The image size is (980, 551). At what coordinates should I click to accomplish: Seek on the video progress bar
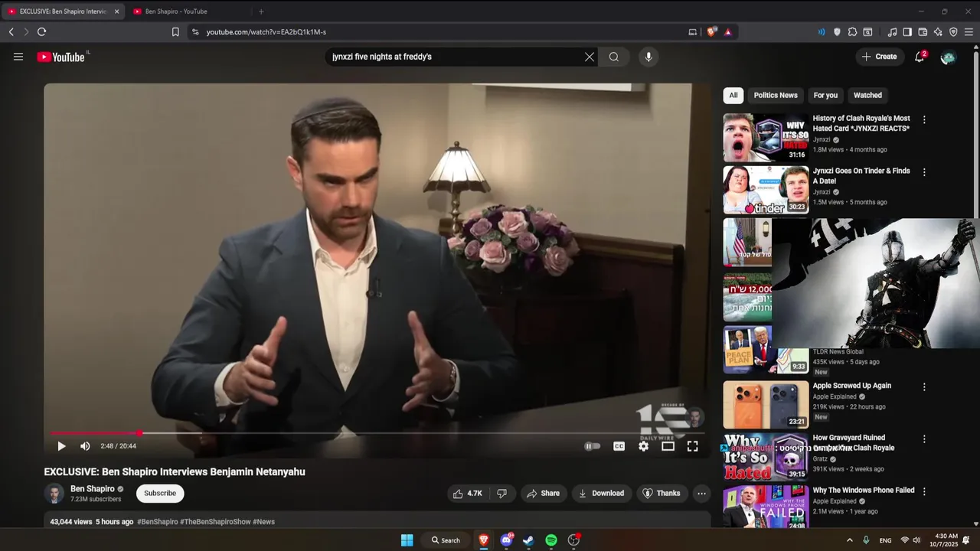[377, 433]
